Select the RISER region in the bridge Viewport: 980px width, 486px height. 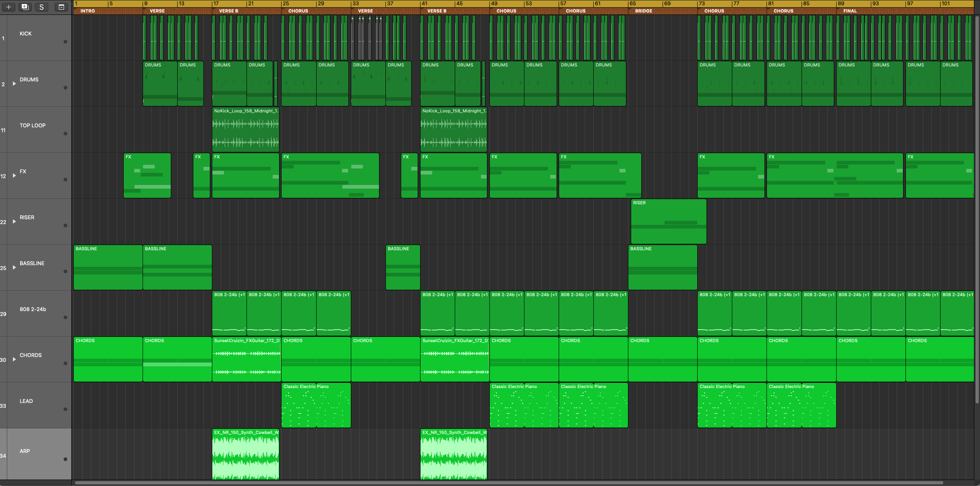[669, 221]
